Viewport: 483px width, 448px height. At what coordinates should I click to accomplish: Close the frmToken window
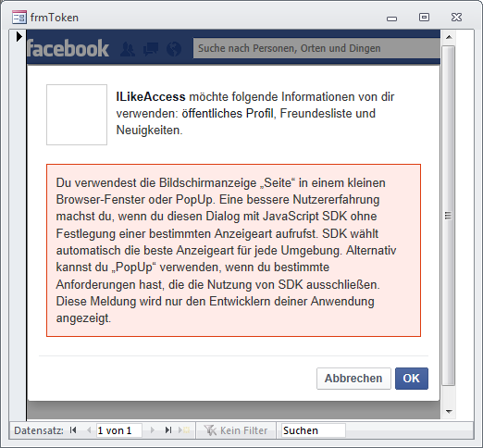pyautogui.click(x=456, y=18)
